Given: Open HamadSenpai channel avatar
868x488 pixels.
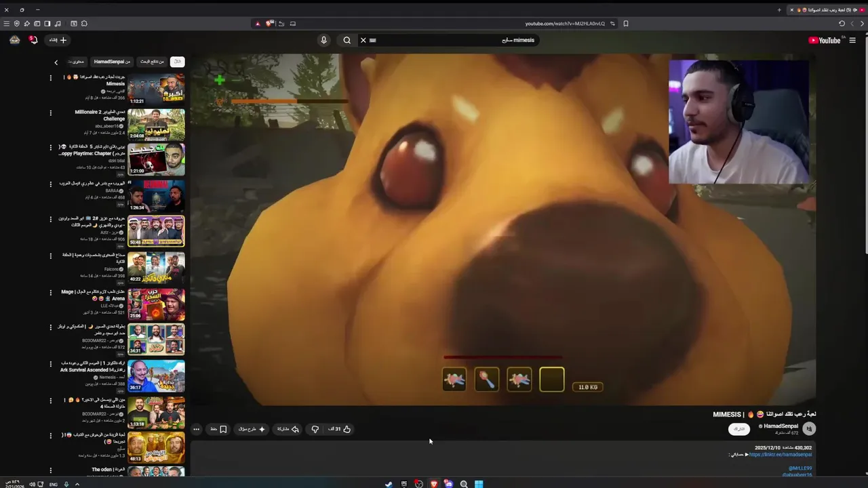Looking at the screenshot, I should tap(809, 429).
